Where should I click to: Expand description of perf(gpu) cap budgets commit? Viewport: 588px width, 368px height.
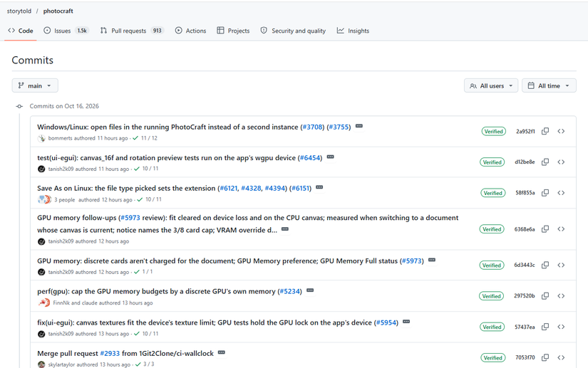click(310, 290)
